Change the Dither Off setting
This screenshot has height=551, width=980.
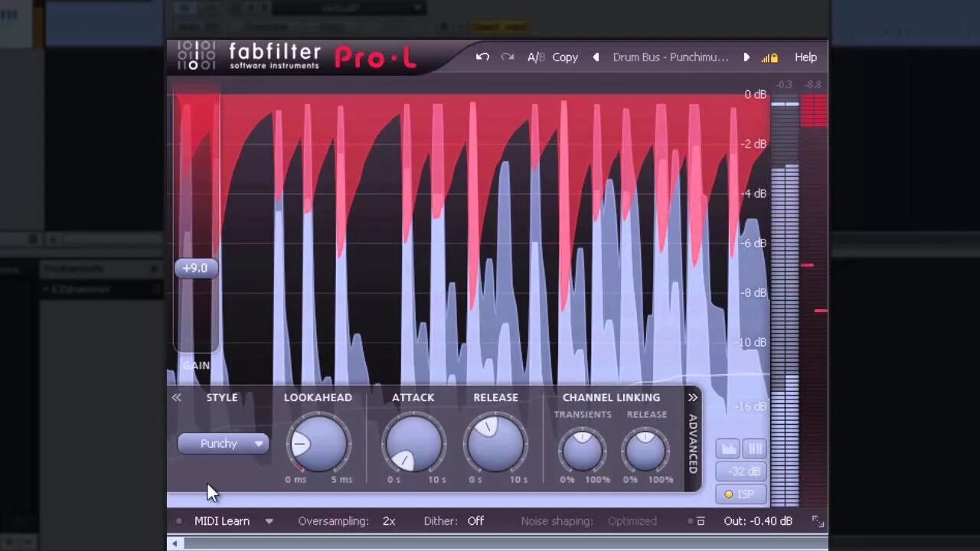point(475,521)
